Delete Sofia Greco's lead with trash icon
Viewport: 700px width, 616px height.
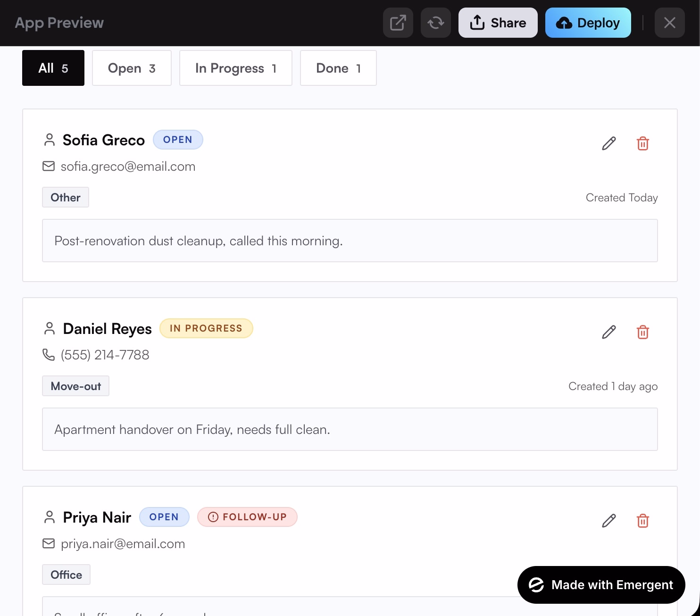coord(643,143)
